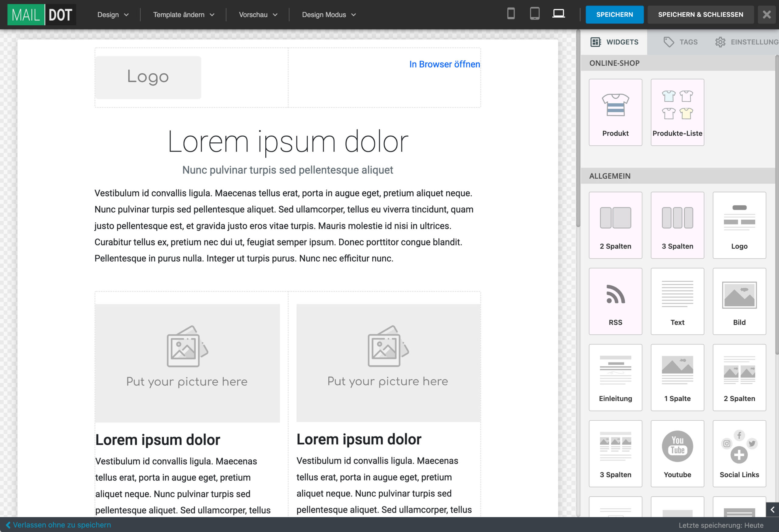Switch to tablet preview icon
Screen dimensions: 779x532
click(x=534, y=14)
